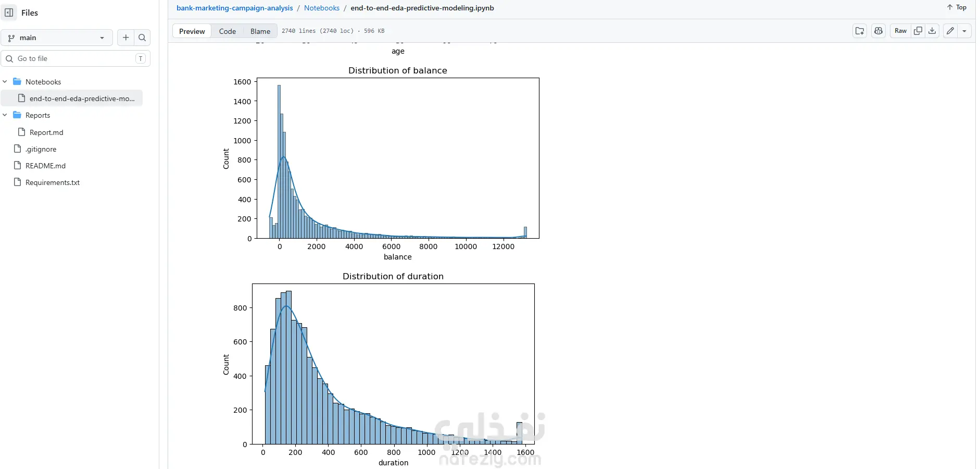Open Copilot icon in file toolbar

pyautogui.click(x=878, y=31)
